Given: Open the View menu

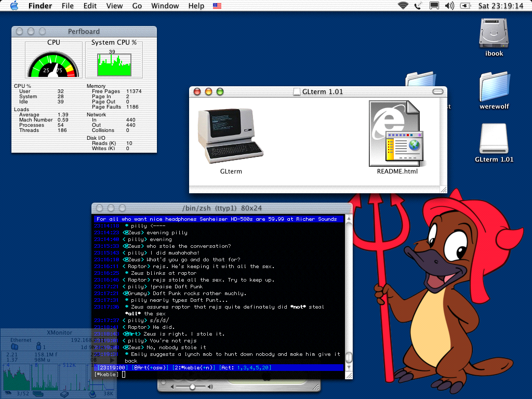Looking at the screenshot, I should [114, 6].
